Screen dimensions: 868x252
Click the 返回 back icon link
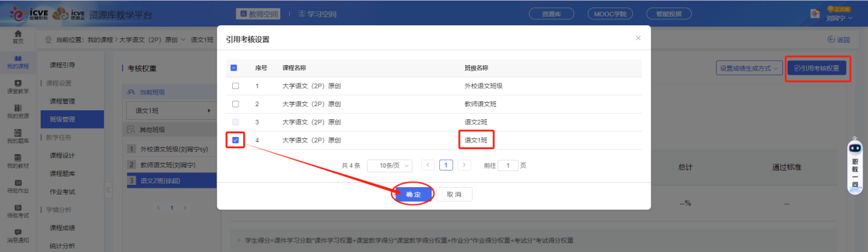[x=839, y=40]
